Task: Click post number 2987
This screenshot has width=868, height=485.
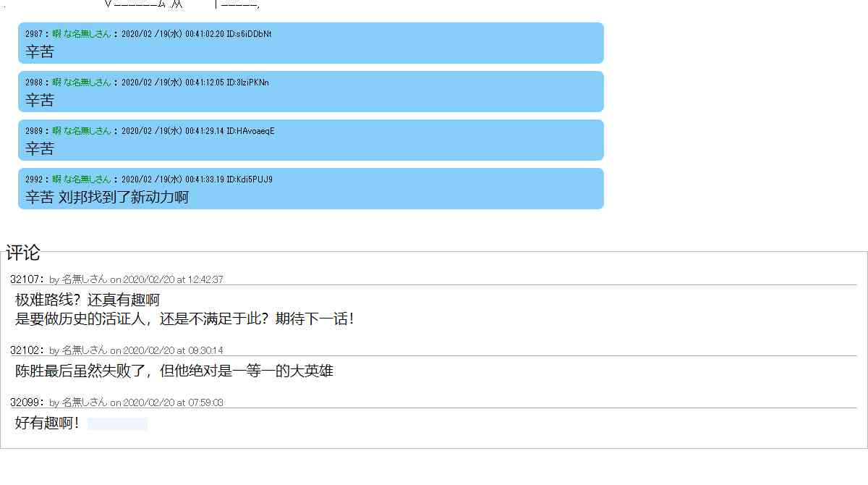Action: point(34,34)
